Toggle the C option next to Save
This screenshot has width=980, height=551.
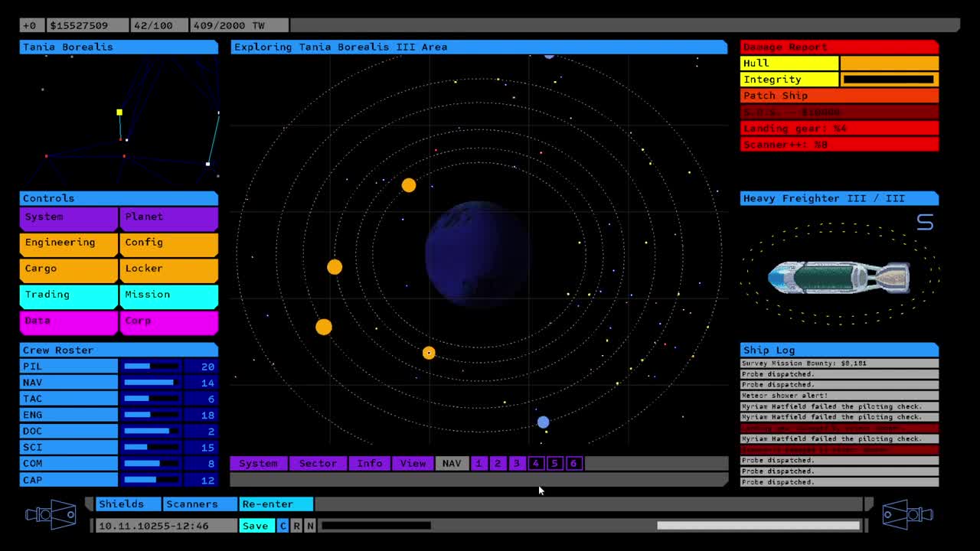[x=283, y=526]
